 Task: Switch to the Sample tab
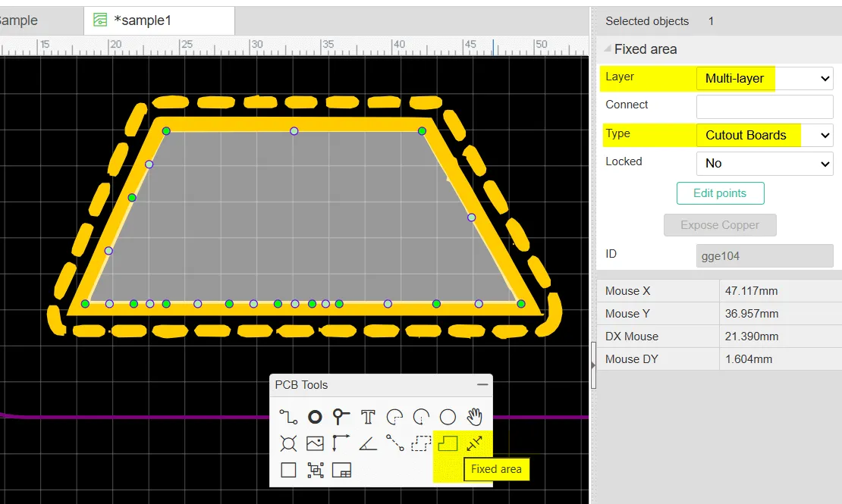[19, 20]
